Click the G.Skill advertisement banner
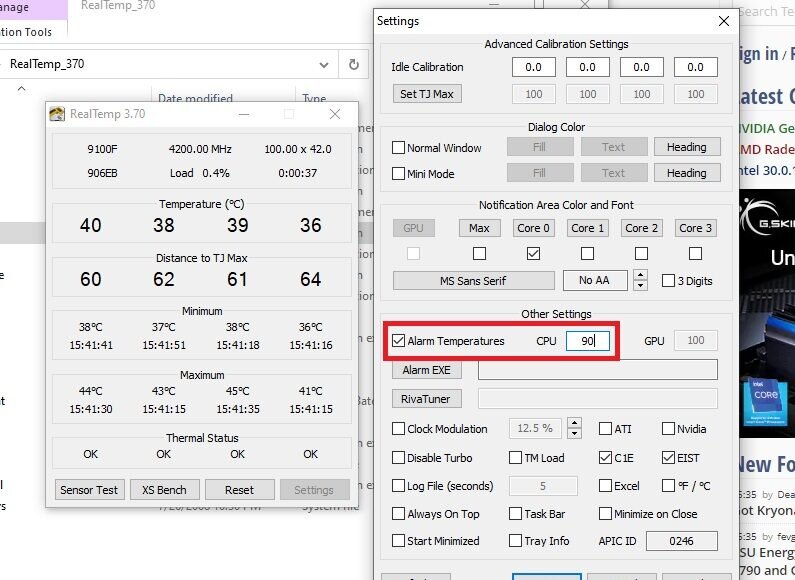795x580 pixels. coord(767,313)
